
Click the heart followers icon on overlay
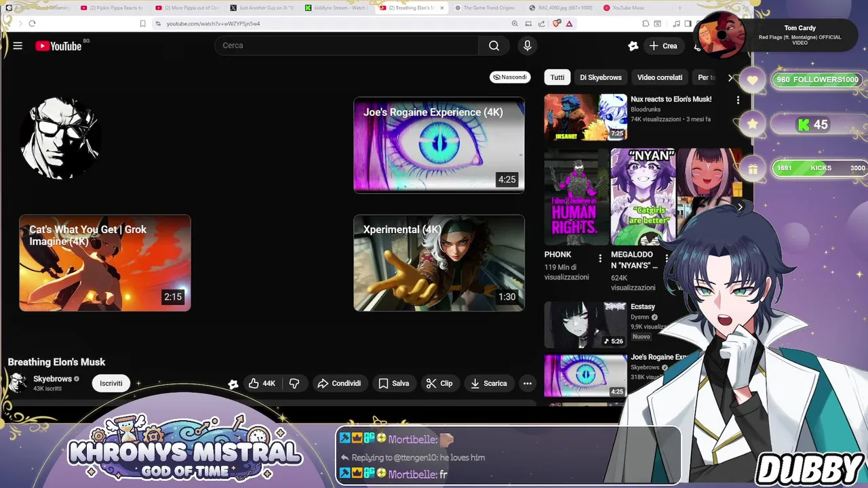(x=752, y=80)
